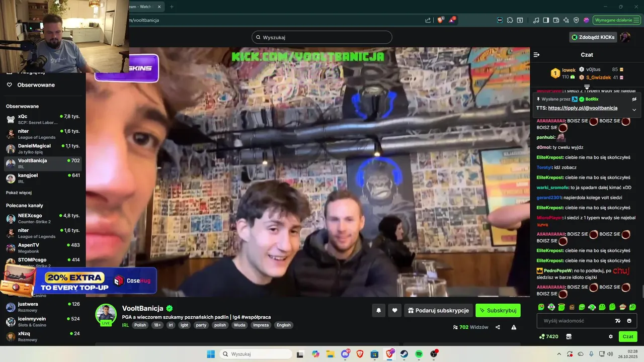Expand pinned message chevron

click(634, 110)
